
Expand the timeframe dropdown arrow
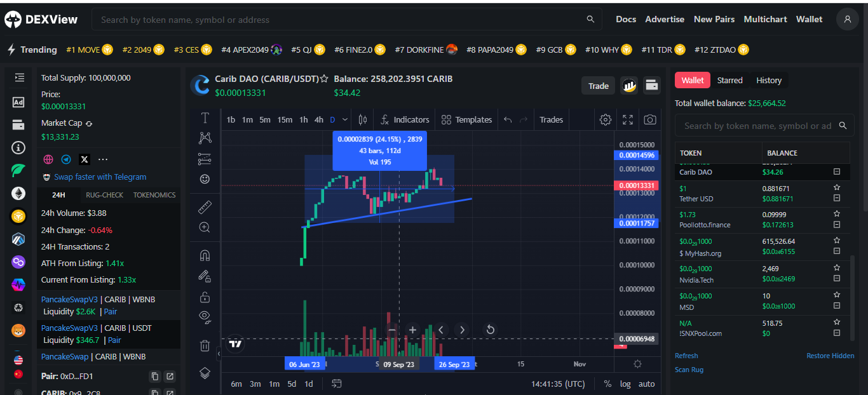click(345, 119)
